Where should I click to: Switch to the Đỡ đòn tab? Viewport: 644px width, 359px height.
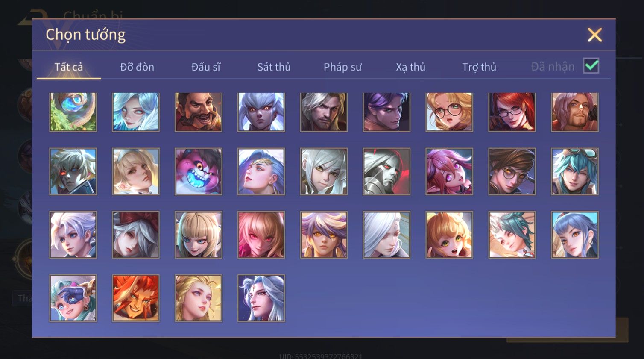[137, 67]
